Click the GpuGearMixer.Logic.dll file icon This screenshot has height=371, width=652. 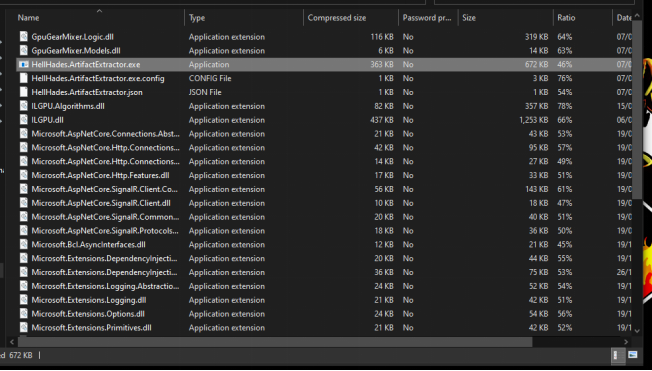pos(24,37)
